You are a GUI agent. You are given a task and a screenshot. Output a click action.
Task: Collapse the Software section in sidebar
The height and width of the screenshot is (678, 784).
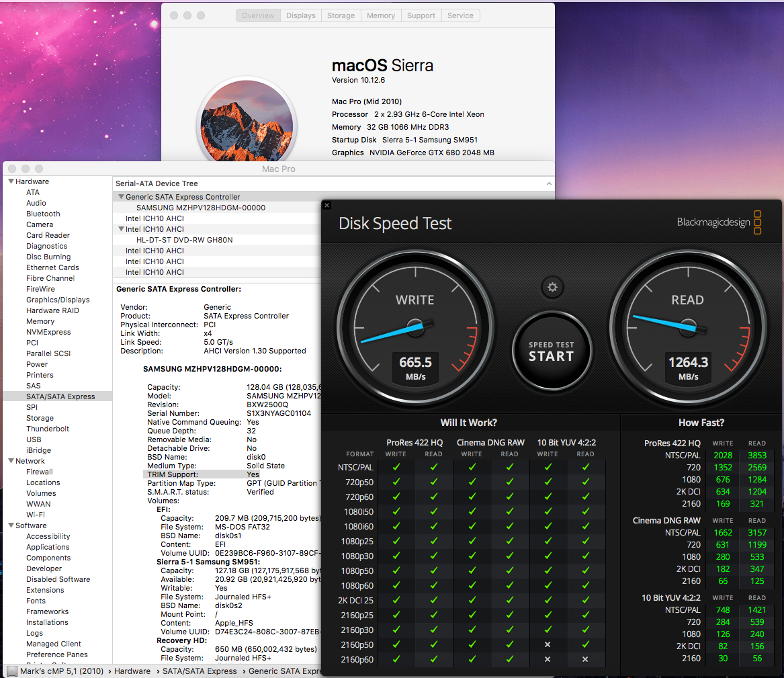[x=11, y=525]
